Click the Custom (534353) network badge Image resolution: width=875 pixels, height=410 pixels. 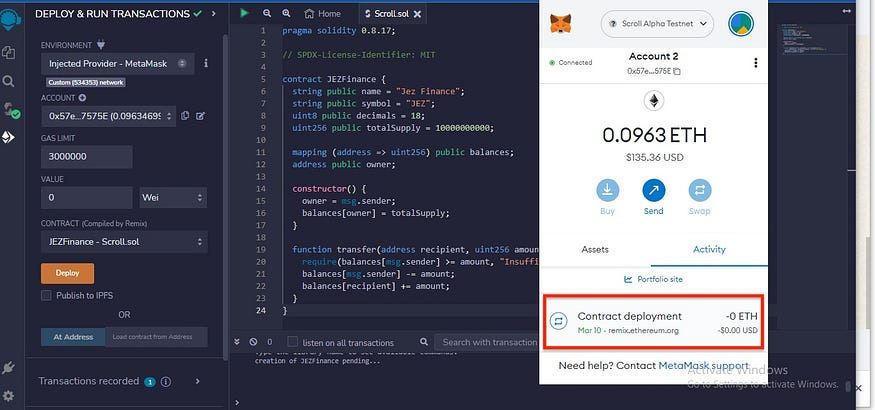point(85,83)
